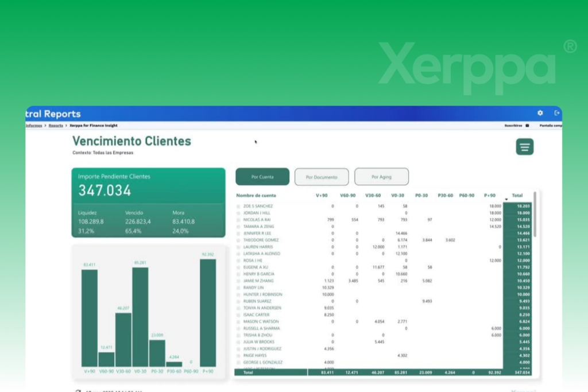Viewport: 588px width, 392px height.
Task: Select the V60-90 bar labeled 12.471
Action: pyautogui.click(x=106, y=359)
